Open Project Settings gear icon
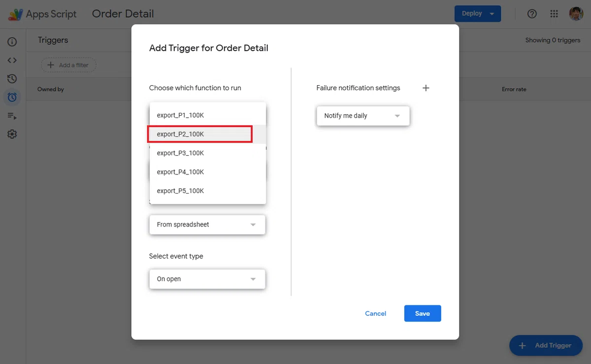 [x=12, y=134]
